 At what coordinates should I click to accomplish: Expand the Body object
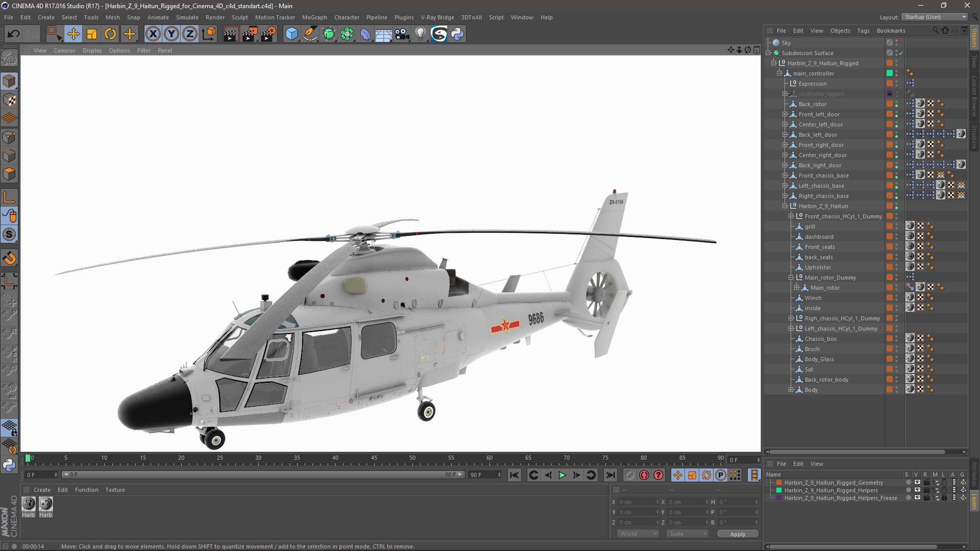tap(791, 390)
